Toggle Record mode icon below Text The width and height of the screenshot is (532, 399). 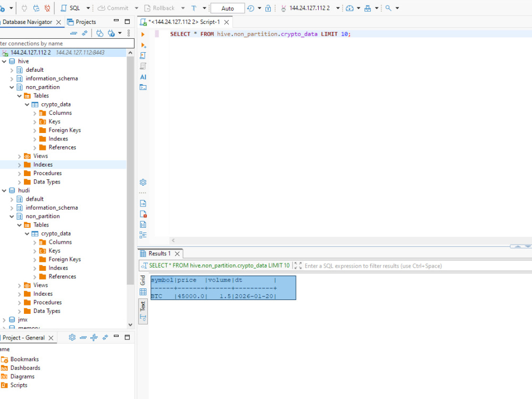pos(143,318)
